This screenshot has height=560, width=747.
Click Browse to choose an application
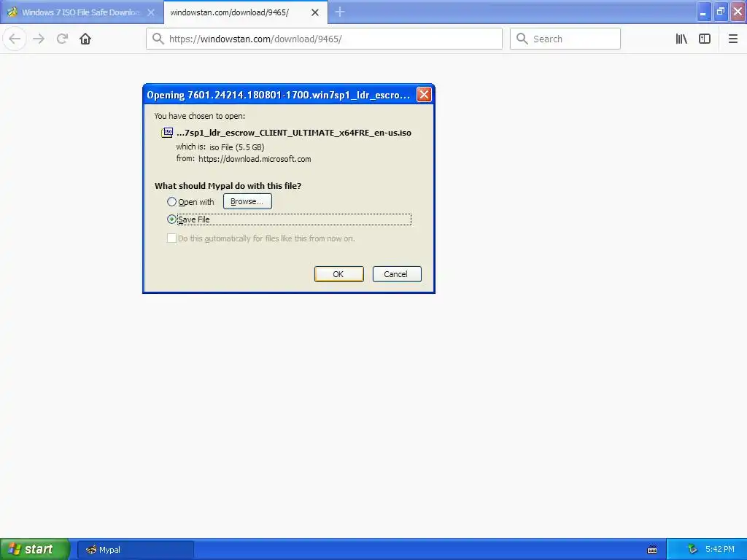pos(247,201)
